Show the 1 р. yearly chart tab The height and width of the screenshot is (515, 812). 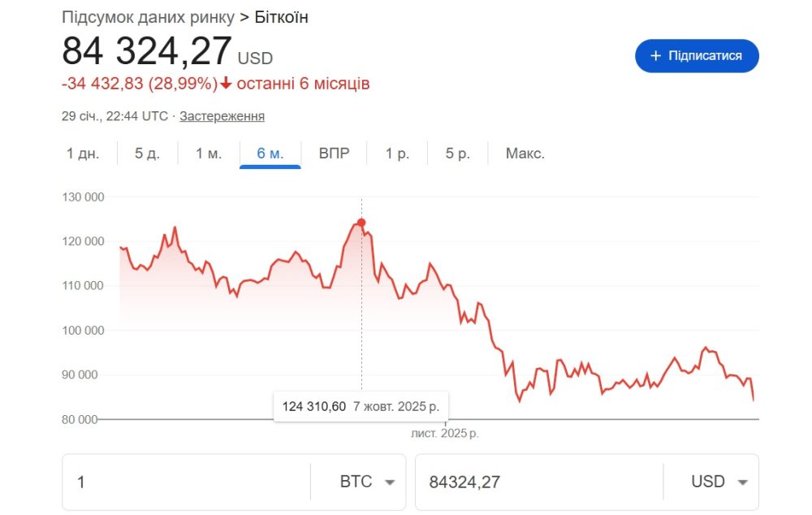397,154
